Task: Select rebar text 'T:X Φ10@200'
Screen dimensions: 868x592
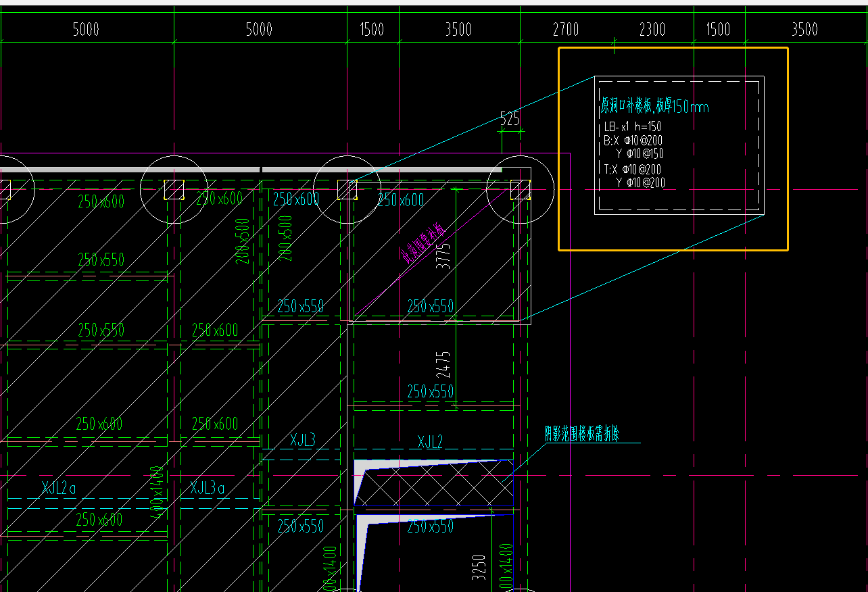Action: pos(633,169)
